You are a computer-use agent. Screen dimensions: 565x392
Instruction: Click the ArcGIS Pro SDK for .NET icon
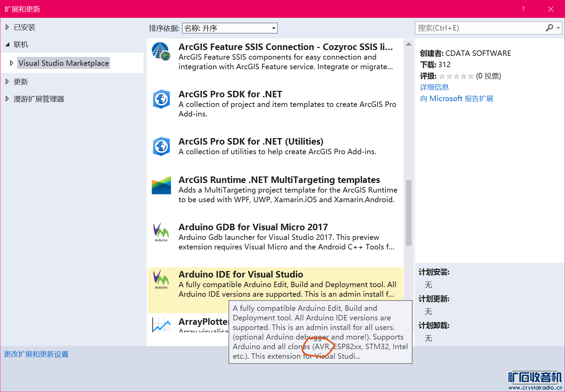[161, 99]
